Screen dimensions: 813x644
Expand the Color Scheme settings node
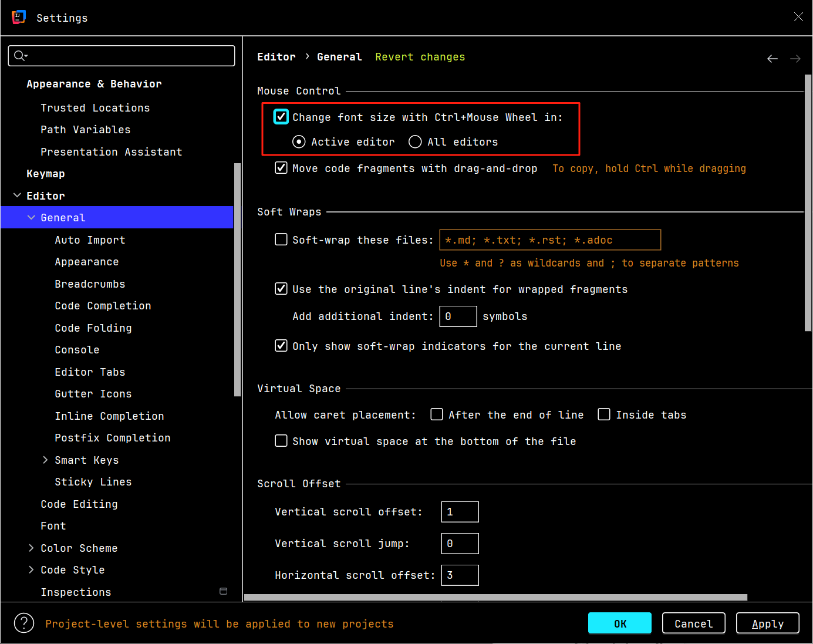[x=32, y=548]
